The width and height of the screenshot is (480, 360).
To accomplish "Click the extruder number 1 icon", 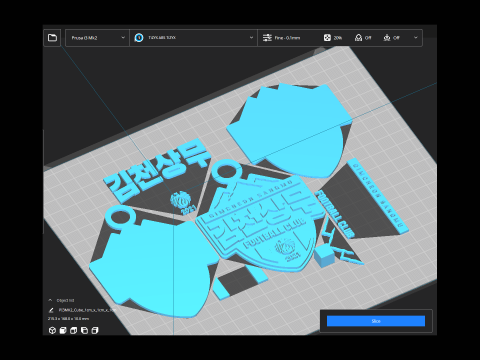I will (139, 38).
